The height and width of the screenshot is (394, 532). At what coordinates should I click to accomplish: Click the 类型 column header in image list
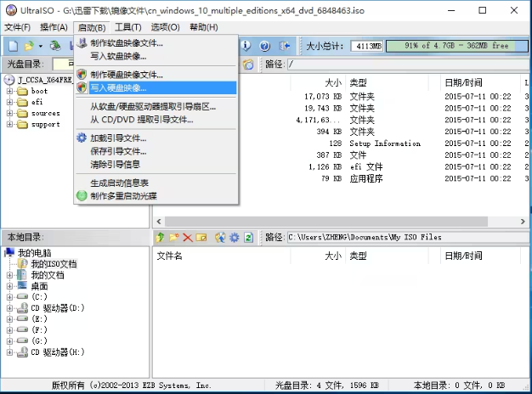[x=359, y=82]
